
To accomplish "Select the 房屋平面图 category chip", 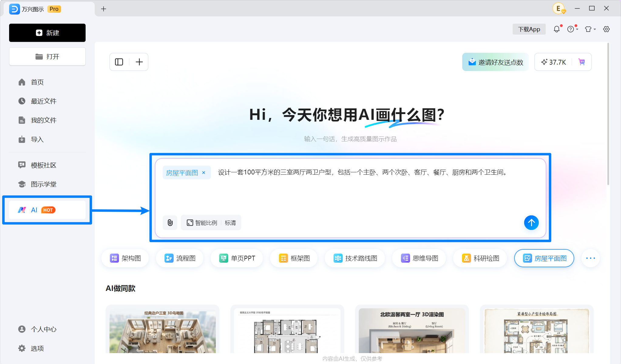I will pos(544,258).
